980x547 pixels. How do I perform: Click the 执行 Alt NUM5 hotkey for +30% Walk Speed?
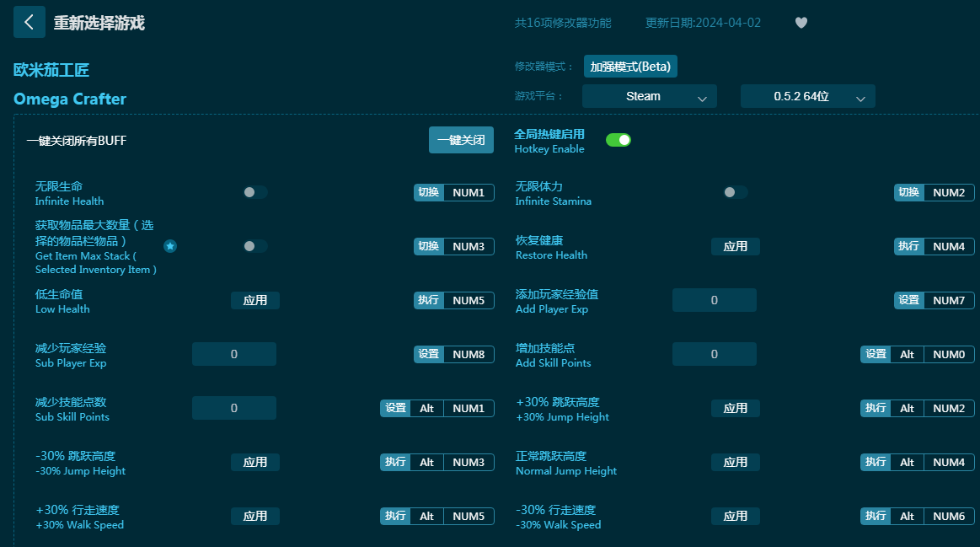pos(436,516)
